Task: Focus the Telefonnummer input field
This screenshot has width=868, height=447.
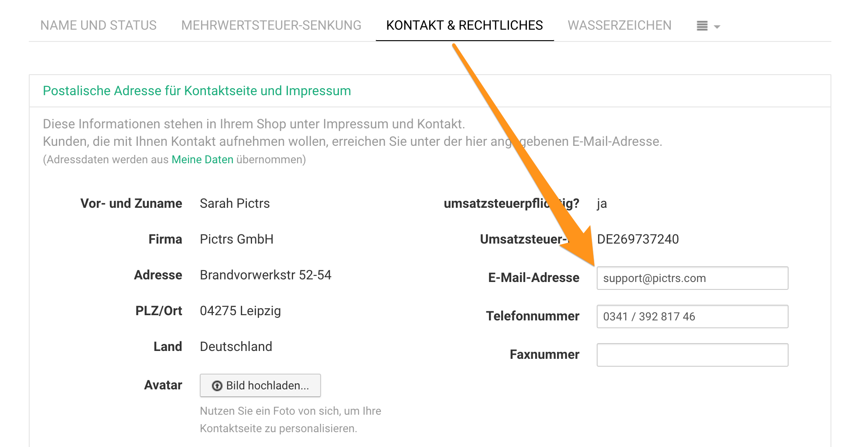Action: [692, 316]
